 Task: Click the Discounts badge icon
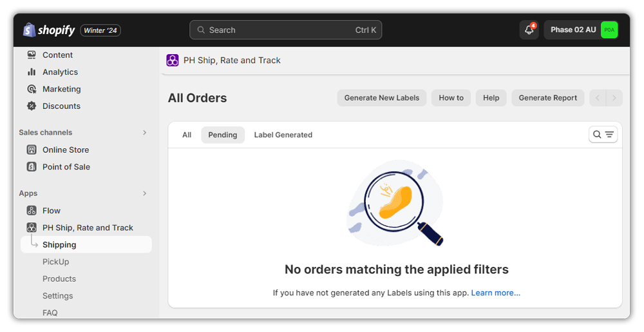(32, 106)
